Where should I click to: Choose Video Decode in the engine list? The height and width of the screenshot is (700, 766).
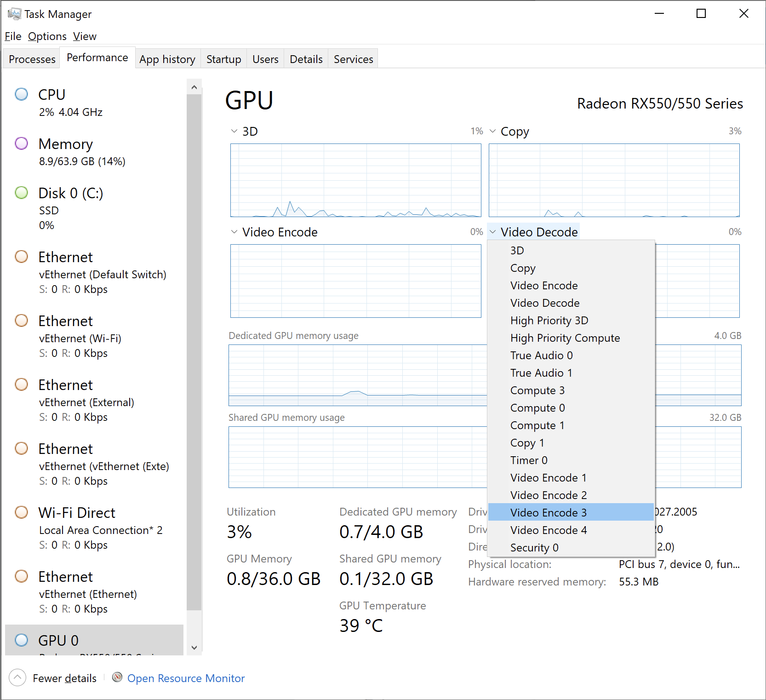(571, 303)
